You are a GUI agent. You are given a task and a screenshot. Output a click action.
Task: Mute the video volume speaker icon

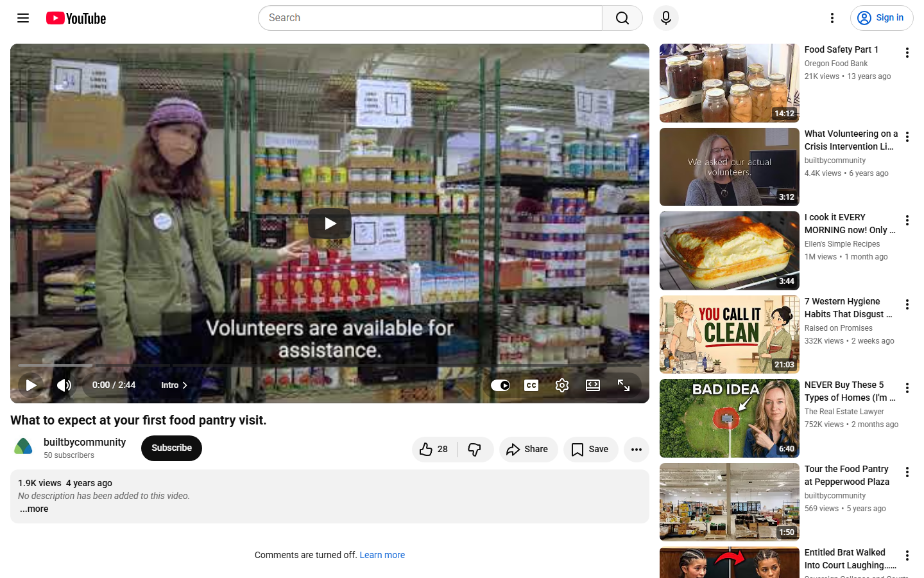click(x=64, y=385)
